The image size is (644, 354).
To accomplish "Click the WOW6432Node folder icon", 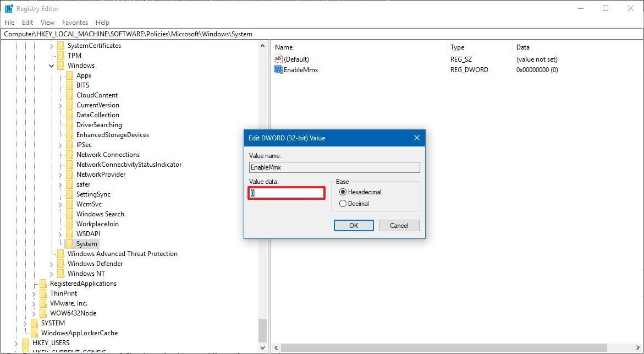I will tap(42, 313).
